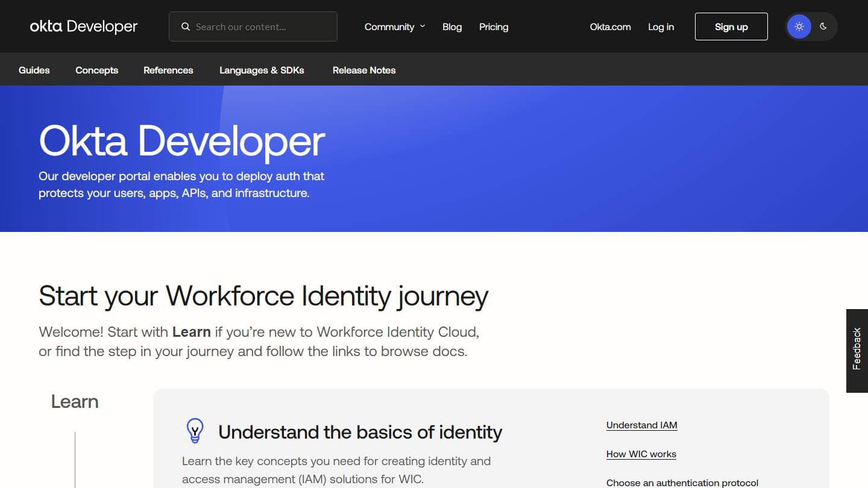Image resolution: width=868 pixels, height=488 pixels.
Task: Click the Start your Workforce Identity journey heading
Action: (x=263, y=296)
